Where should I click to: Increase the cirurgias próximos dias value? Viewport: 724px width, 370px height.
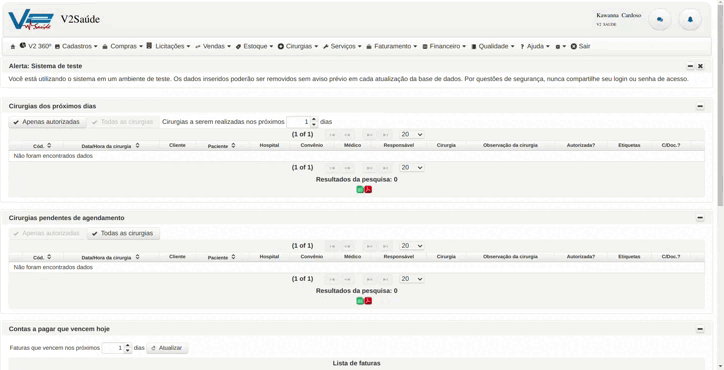click(314, 119)
